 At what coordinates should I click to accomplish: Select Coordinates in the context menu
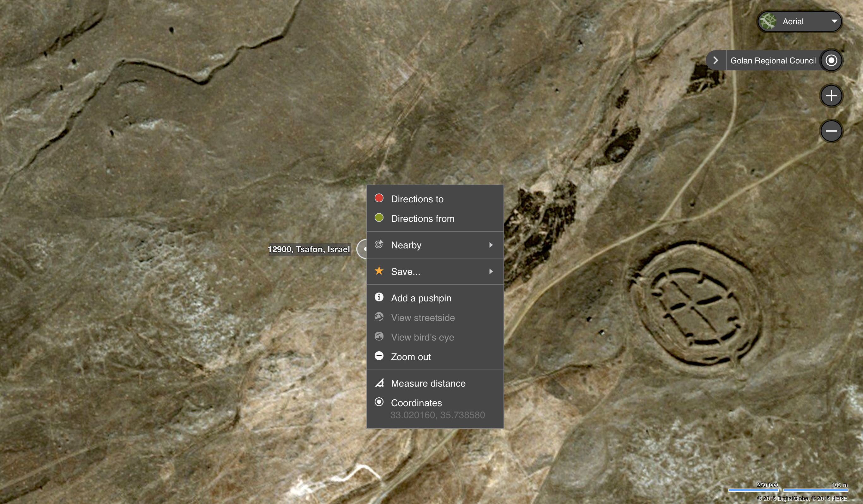click(x=416, y=403)
